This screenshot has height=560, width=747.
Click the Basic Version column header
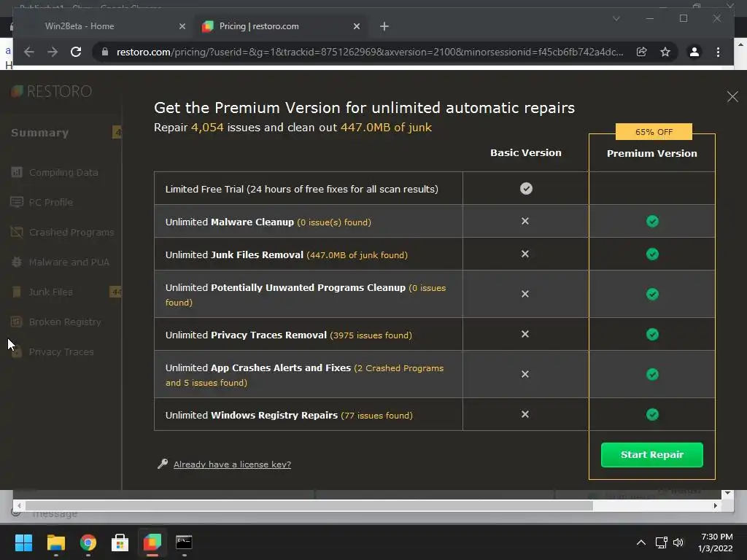[525, 153]
